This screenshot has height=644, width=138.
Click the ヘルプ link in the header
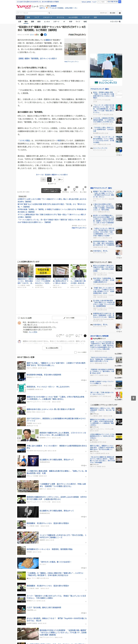[x=94, y=2]
